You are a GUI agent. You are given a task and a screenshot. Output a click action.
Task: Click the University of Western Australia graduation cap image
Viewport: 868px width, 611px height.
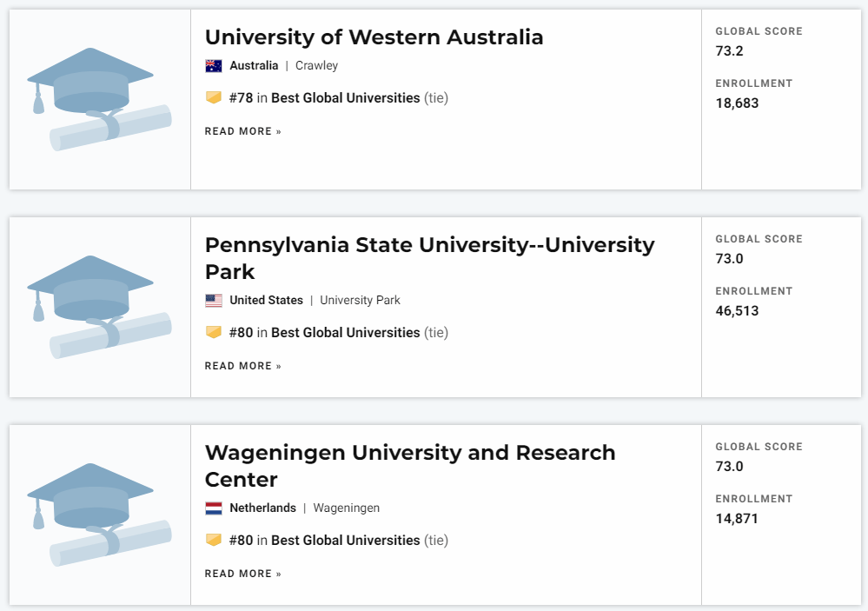[x=100, y=99]
